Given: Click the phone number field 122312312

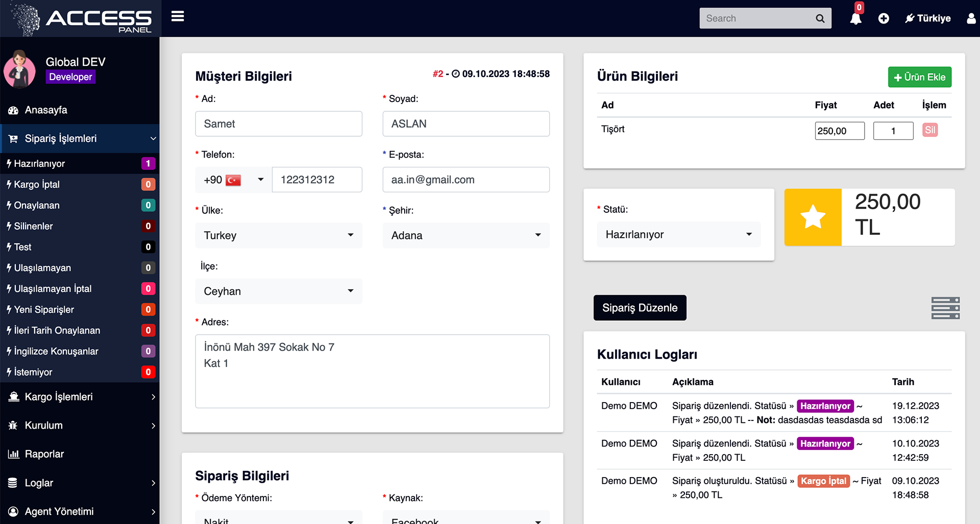Looking at the screenshot, I should (317, 180).
